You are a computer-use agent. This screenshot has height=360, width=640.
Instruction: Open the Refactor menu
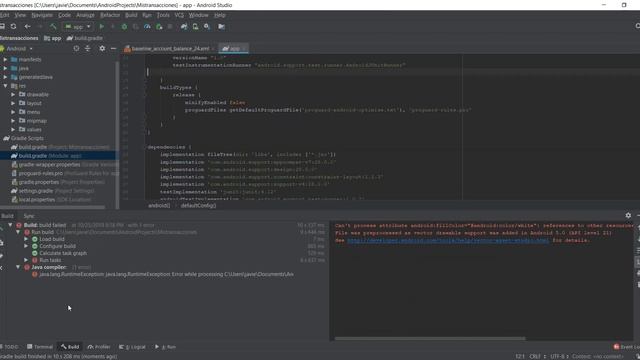(110, 15)
